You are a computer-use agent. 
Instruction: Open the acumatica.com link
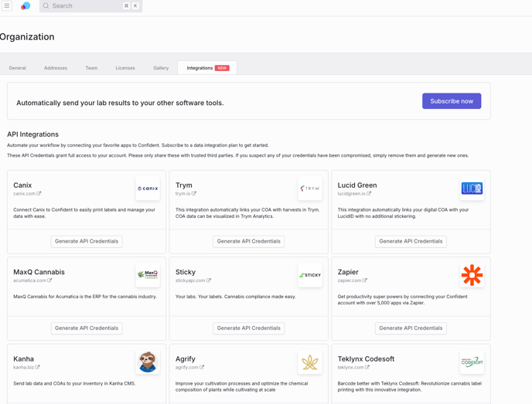(x=32, y=280)
